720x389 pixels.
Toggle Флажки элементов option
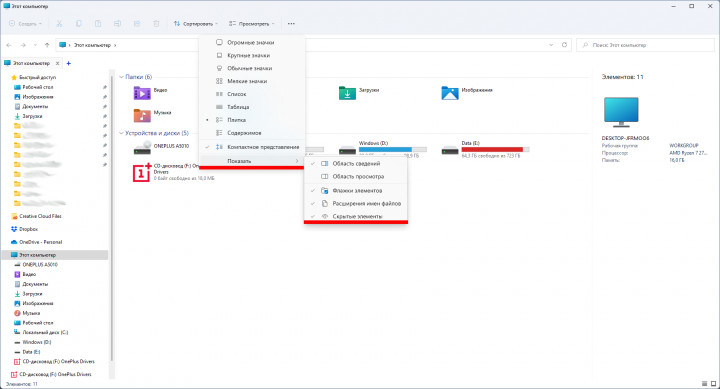click(356, 191)
